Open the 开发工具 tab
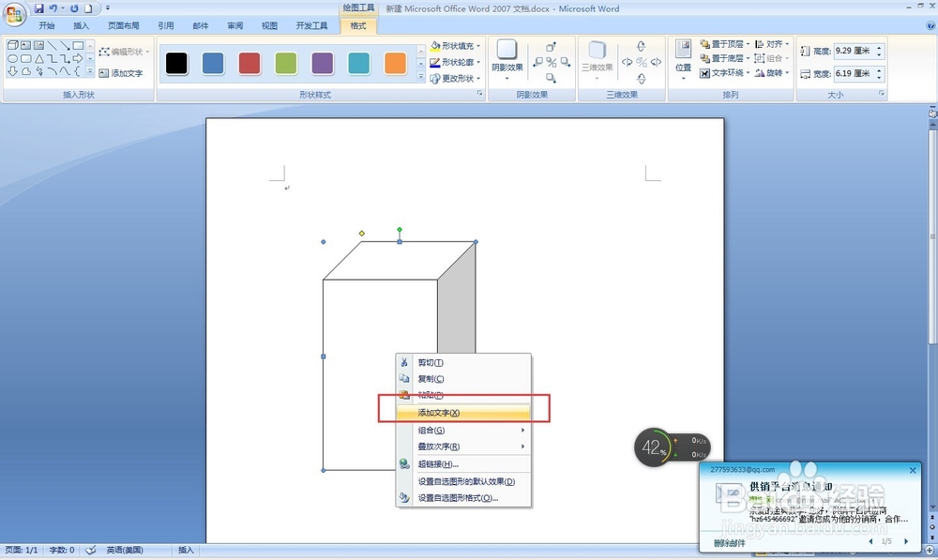Screen dimensions: 938x560 click(311, 25)
